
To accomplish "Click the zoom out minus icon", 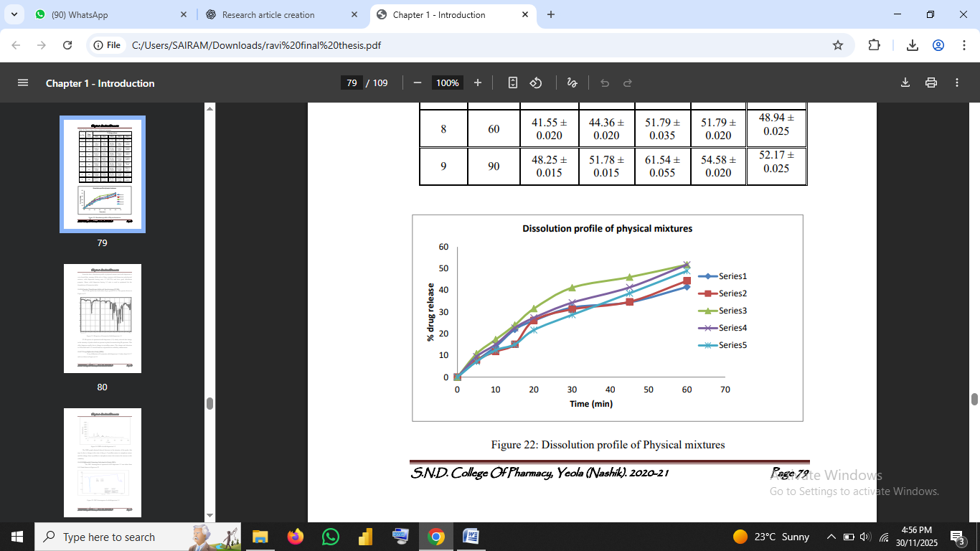I will point(418,83).
